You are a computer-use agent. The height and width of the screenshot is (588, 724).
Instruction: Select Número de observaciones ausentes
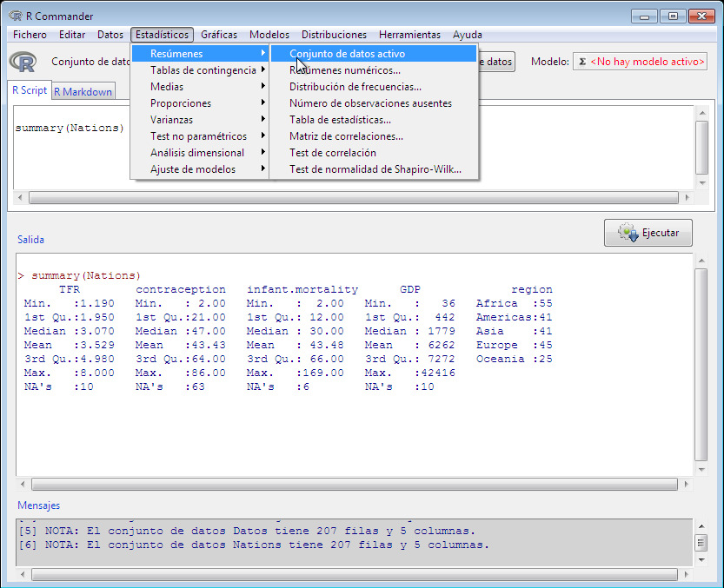374,103
